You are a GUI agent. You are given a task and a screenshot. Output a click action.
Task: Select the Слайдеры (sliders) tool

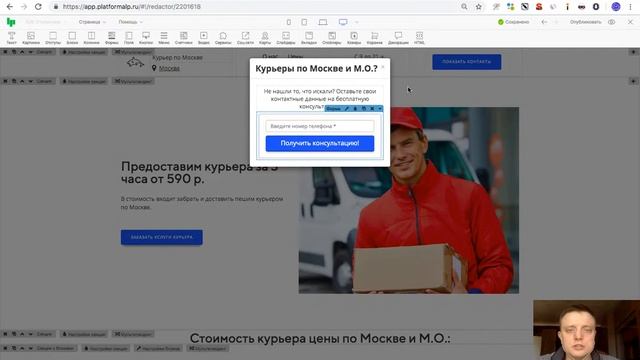(286, 38)
